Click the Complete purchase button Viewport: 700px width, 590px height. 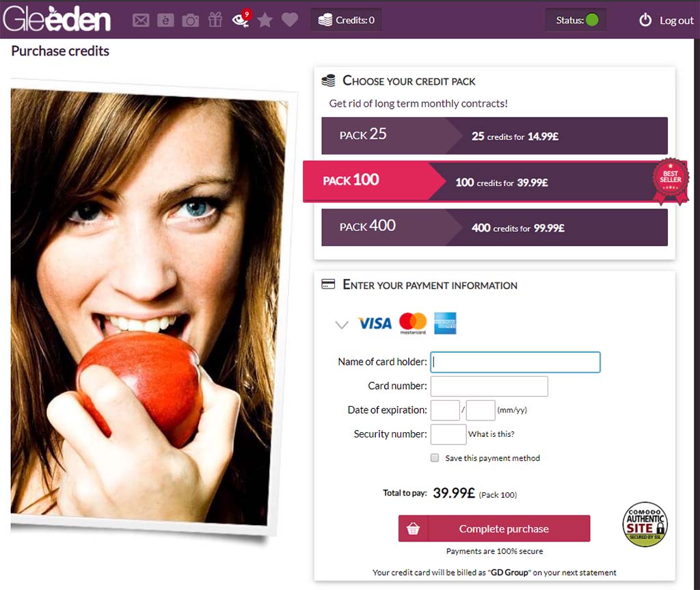click(x=494, y=528)
